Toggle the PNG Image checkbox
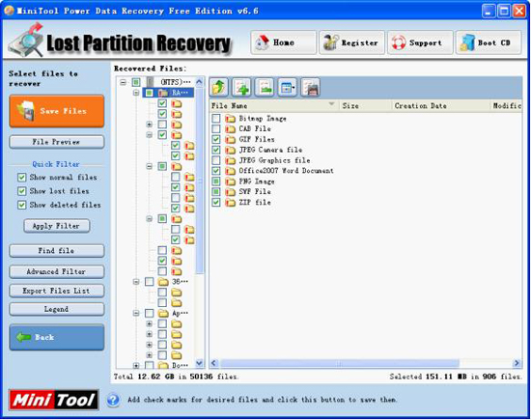The width and height of the screenshot is (531, 420). click(215, 182)
